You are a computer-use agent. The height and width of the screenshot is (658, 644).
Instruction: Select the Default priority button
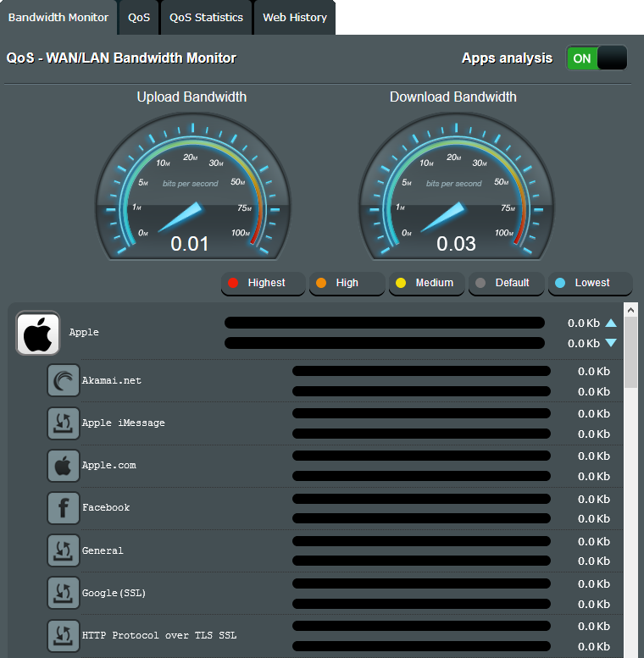[506, 283]
